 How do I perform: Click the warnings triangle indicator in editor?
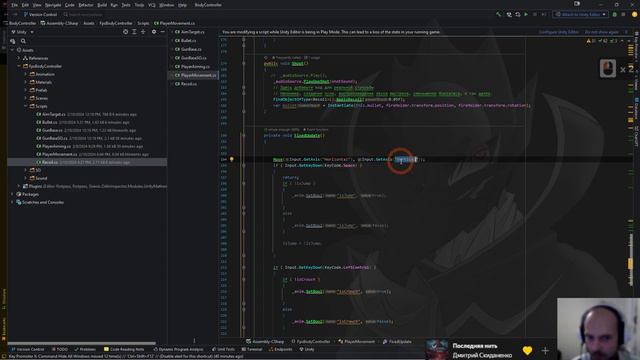tap(591, 41)
